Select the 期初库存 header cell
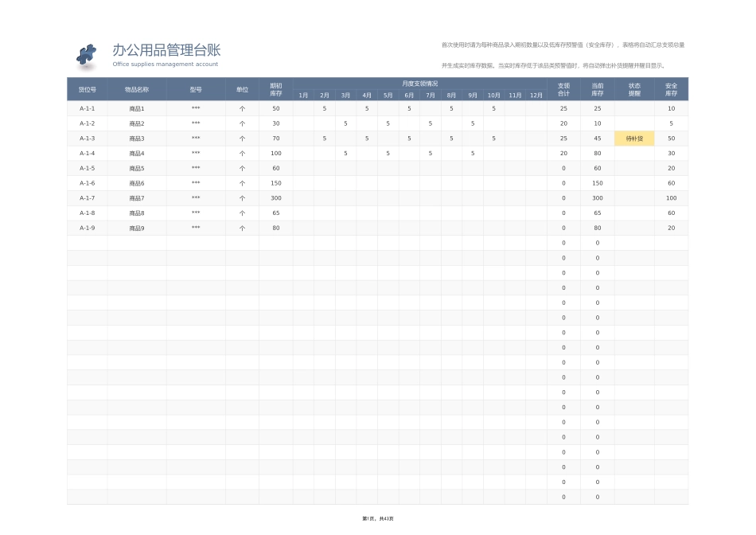This screenshot has height=535, width=756. (x=275, y=90)
